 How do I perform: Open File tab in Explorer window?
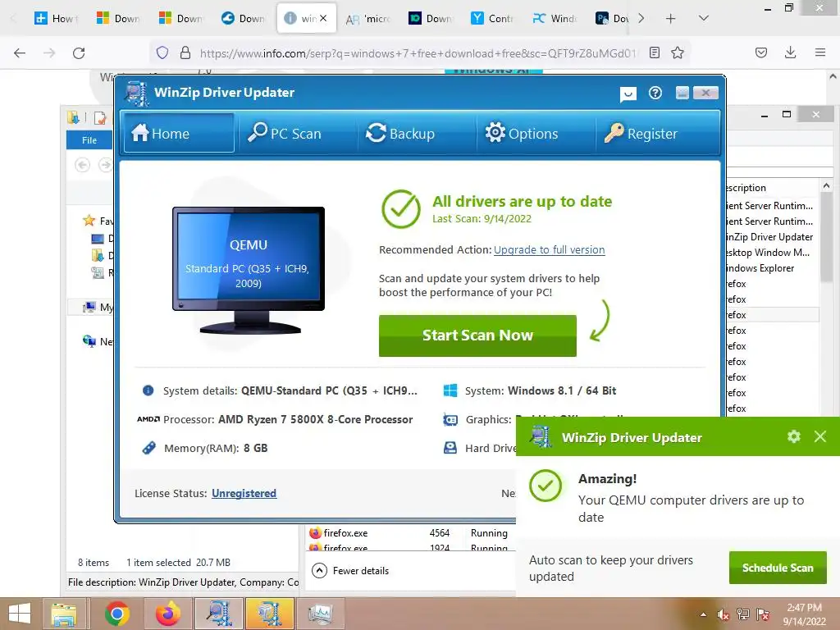click(89, 139)
